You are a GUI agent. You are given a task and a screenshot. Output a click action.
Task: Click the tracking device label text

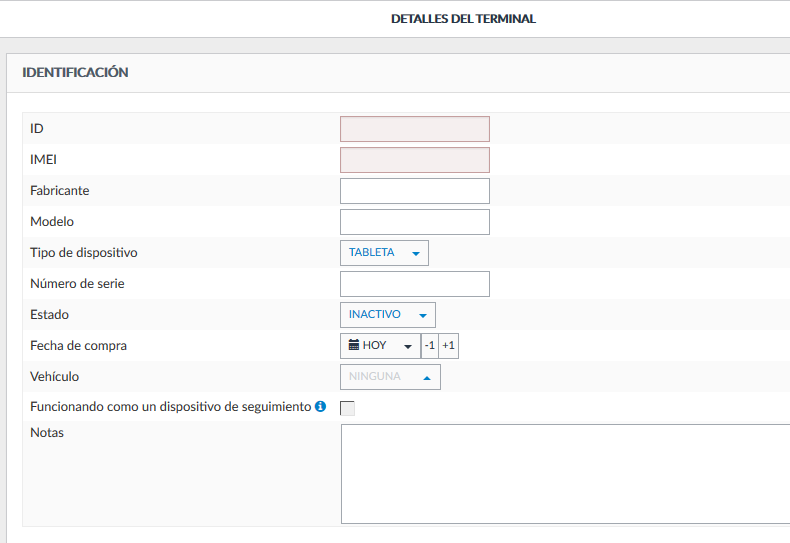[171, 407]
